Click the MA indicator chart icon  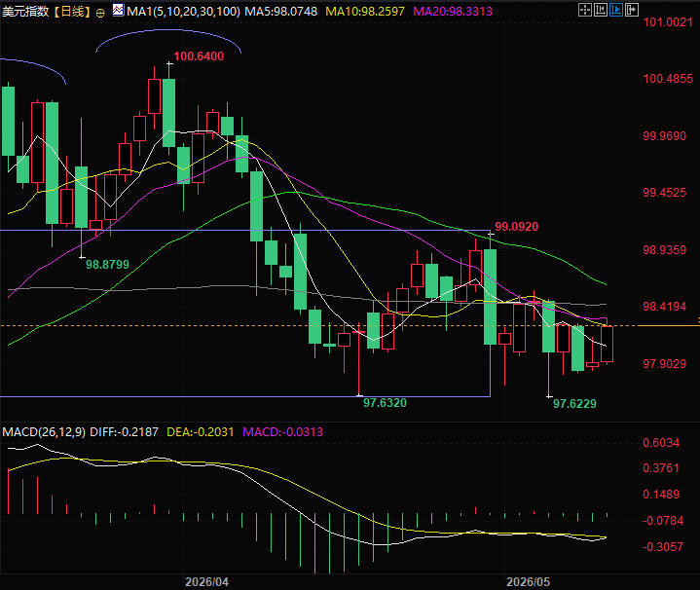[119, 10]
